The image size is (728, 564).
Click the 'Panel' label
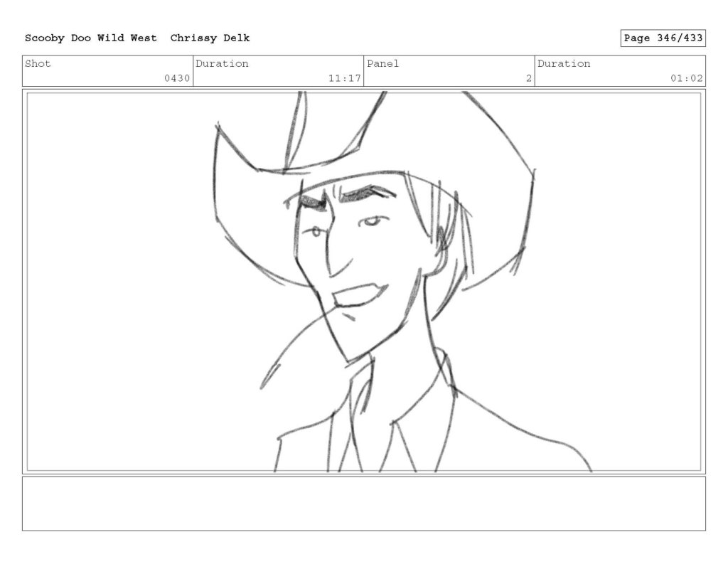tap(382, 63)
